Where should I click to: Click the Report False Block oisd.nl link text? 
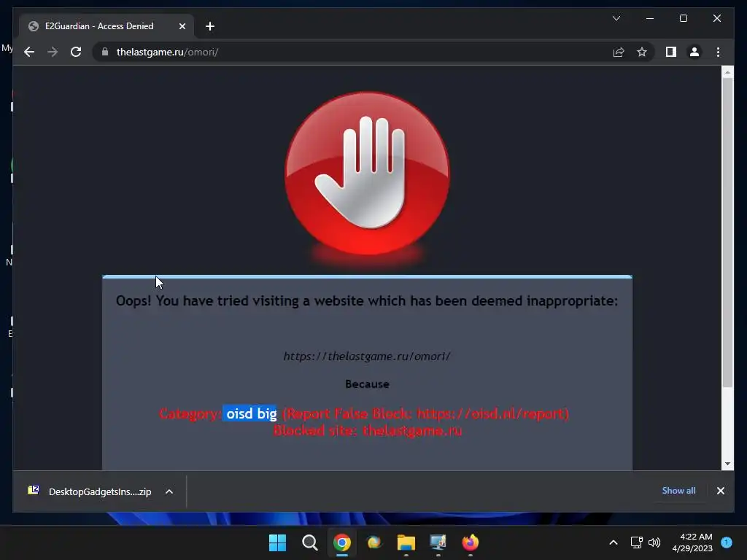[x=426, y=413]
